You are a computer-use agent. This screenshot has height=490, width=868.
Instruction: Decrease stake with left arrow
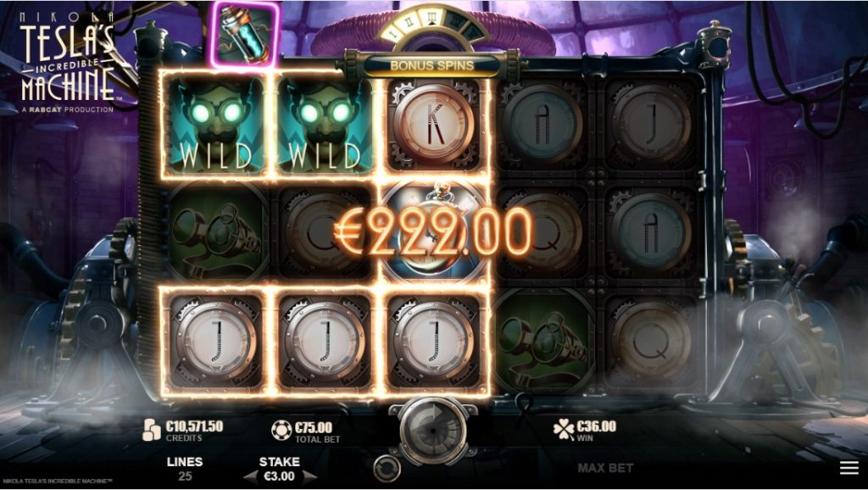[x=250, y=476]
